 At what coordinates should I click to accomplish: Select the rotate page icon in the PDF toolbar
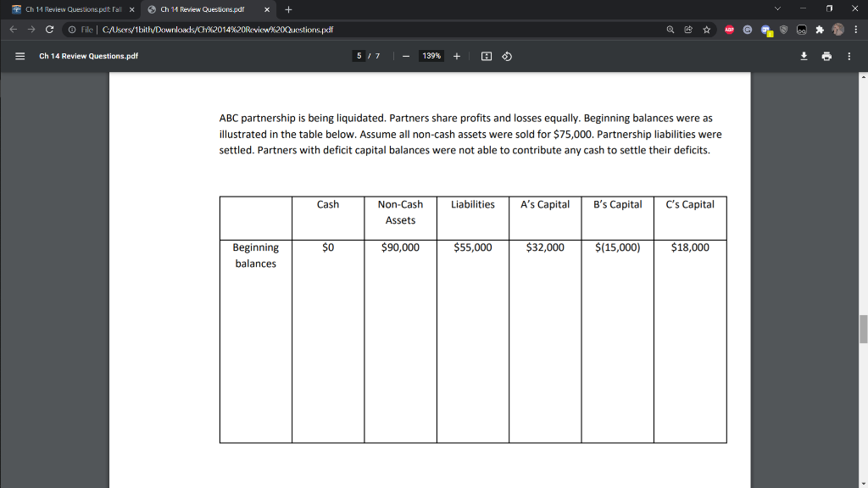tap(506, 56)
